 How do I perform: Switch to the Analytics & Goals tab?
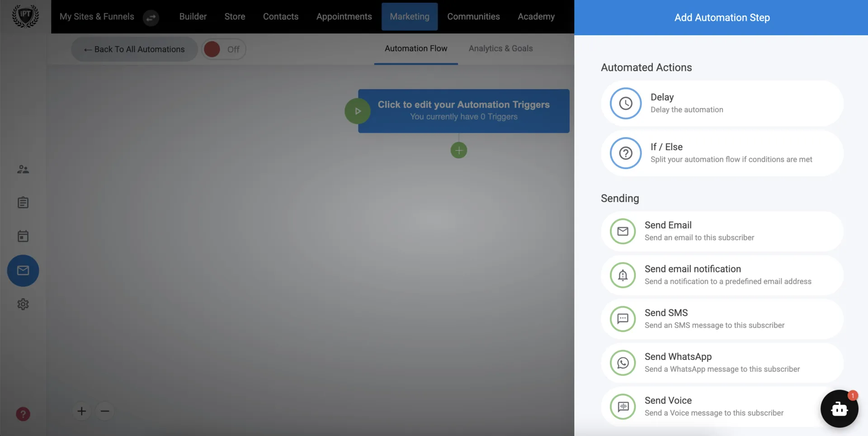coord(500,48)
